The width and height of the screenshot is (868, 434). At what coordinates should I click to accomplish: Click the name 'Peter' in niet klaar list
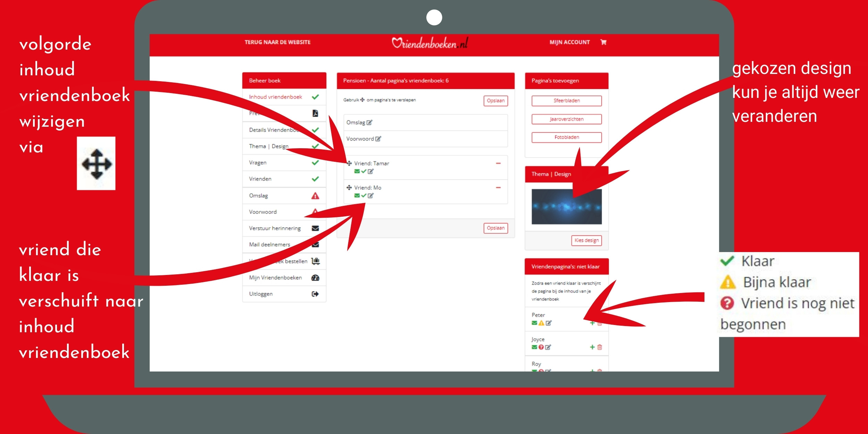(x=538, y=315)
